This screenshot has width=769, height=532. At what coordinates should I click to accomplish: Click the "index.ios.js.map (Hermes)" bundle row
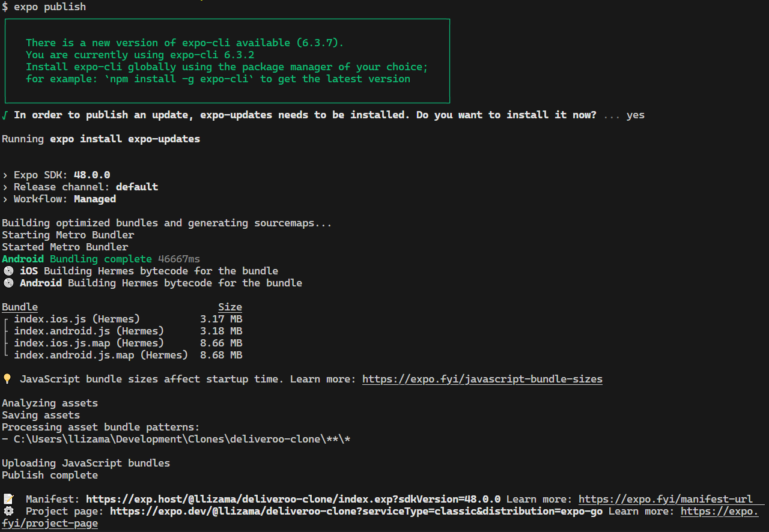89,343
